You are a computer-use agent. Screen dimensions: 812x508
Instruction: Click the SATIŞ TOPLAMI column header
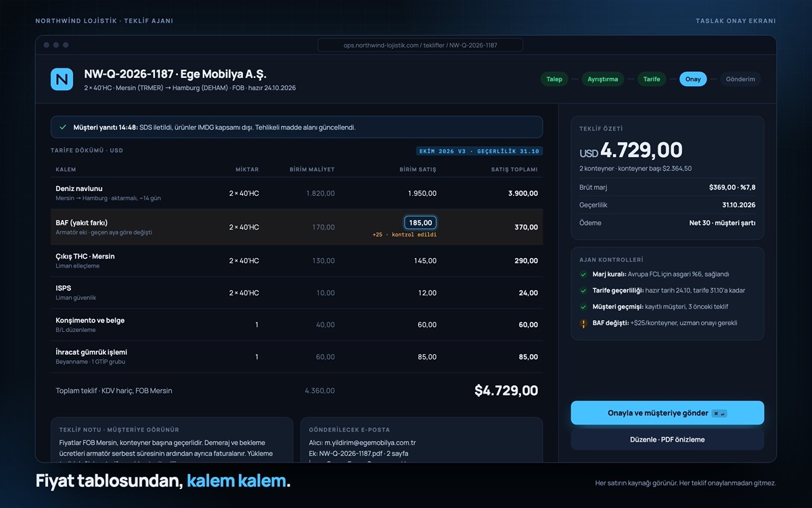[x=514, y=169]
